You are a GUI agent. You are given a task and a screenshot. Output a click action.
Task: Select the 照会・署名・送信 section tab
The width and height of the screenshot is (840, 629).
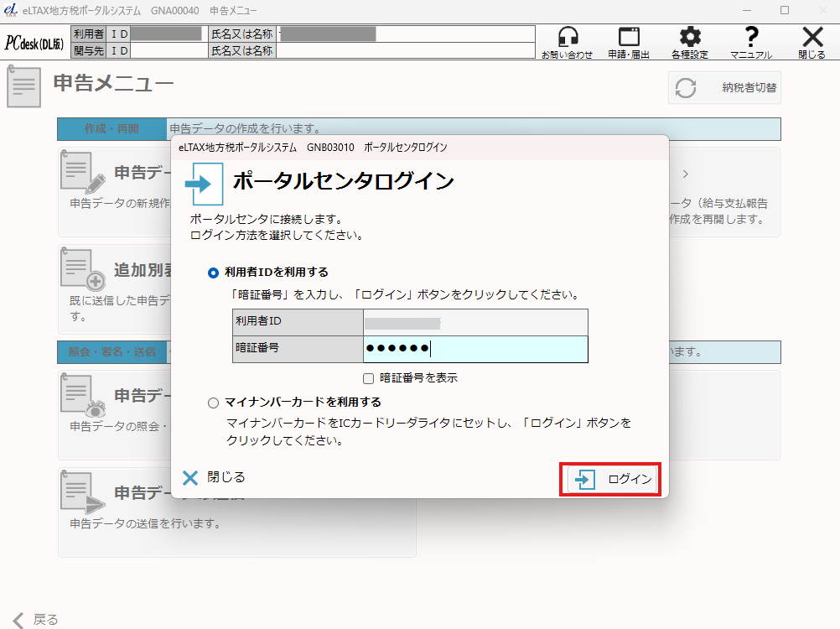111,351
